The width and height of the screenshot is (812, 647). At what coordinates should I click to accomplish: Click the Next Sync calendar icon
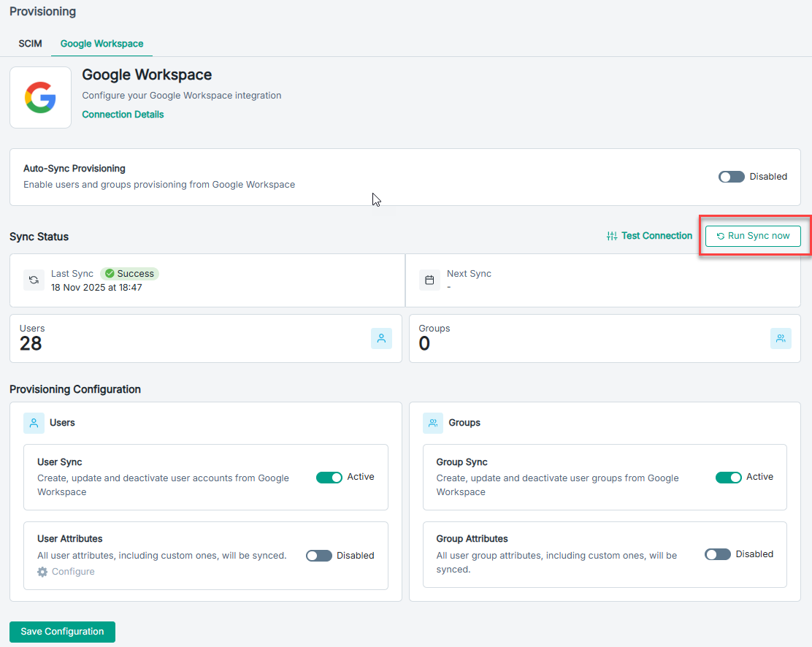coord(429,280)
